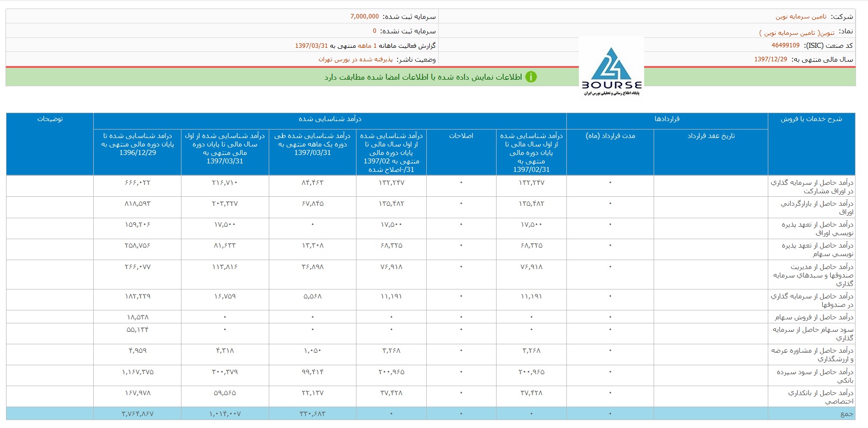The width and height of the screenshot is (868, 428).
Task: Click row label 'درآمد حاصل از تعهد پذیره نویسي اوراق'
Action: 817,228
